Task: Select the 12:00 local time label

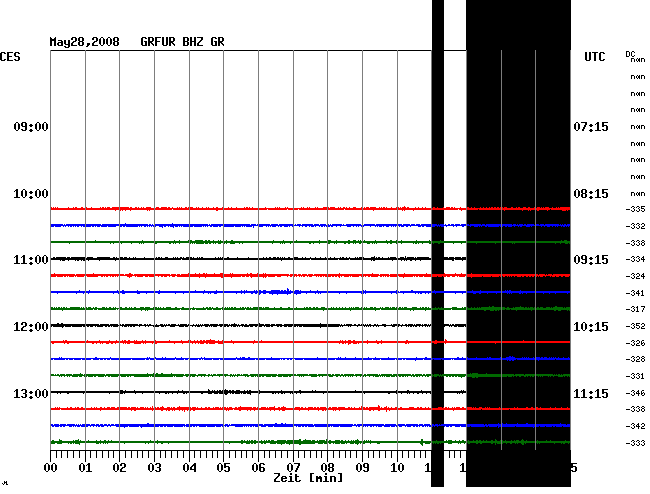Action: [x=31, y=327]
